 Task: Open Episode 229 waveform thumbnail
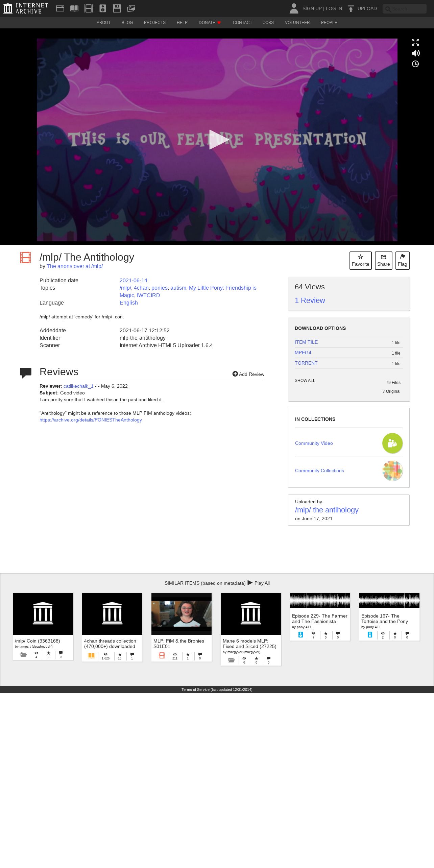click(x=320, y=601)
